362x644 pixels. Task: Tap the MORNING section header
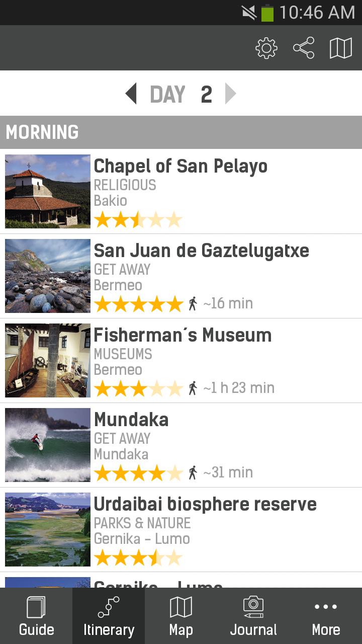click(181, 132)
